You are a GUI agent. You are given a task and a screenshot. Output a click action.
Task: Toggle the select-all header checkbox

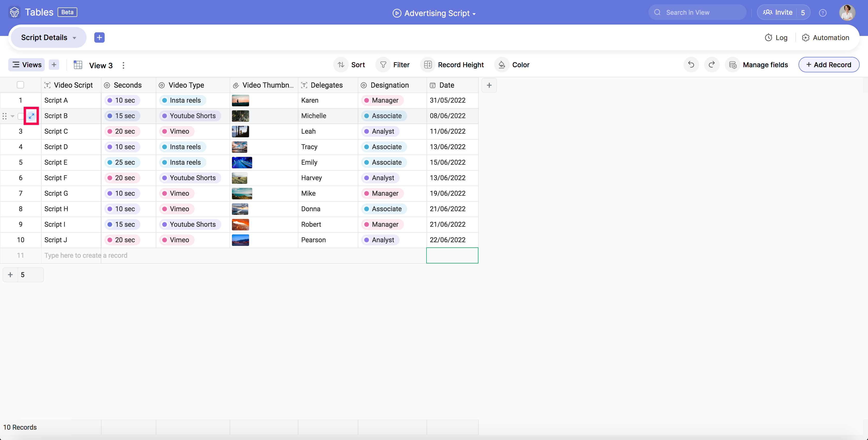pyautogui.click(x=20, y=85)
